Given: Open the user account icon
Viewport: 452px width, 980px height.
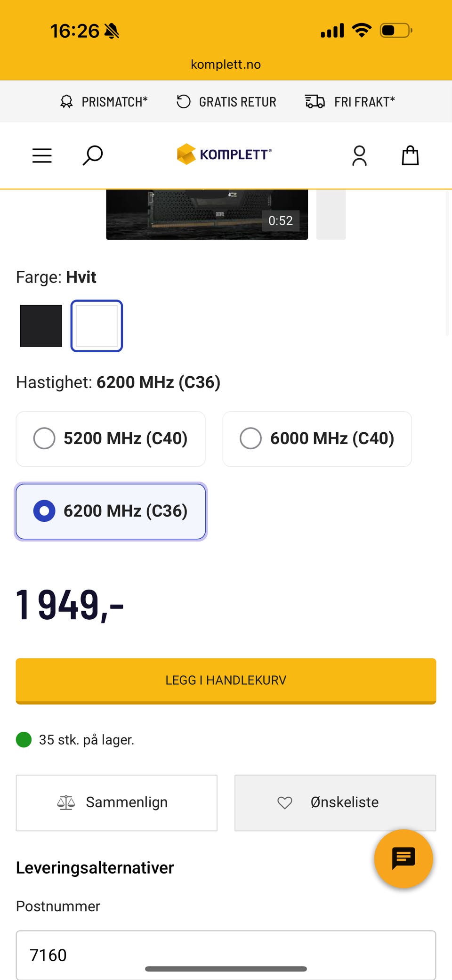Looking at the screenshot, I should (359, 155).
